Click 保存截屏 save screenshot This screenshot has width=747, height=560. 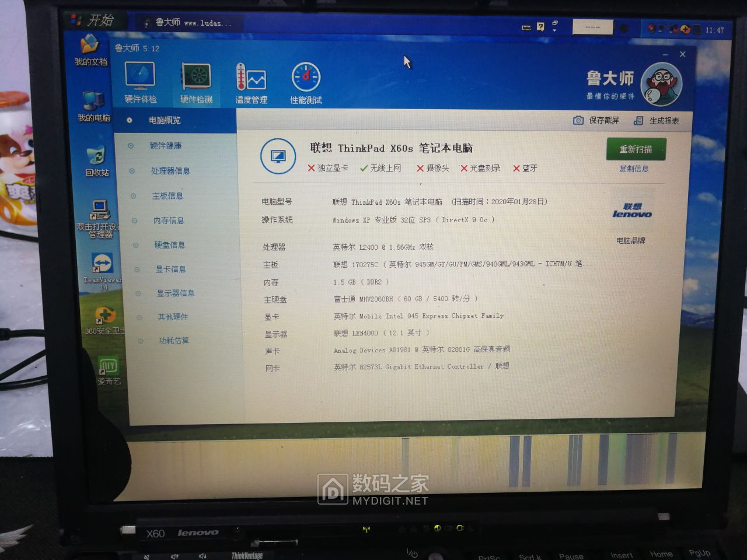point(604,120)
